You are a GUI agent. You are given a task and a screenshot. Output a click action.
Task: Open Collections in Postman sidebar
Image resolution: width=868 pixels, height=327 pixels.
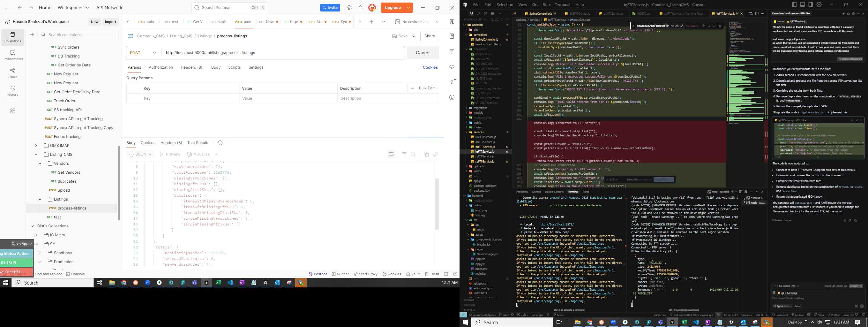coord(13,37)
